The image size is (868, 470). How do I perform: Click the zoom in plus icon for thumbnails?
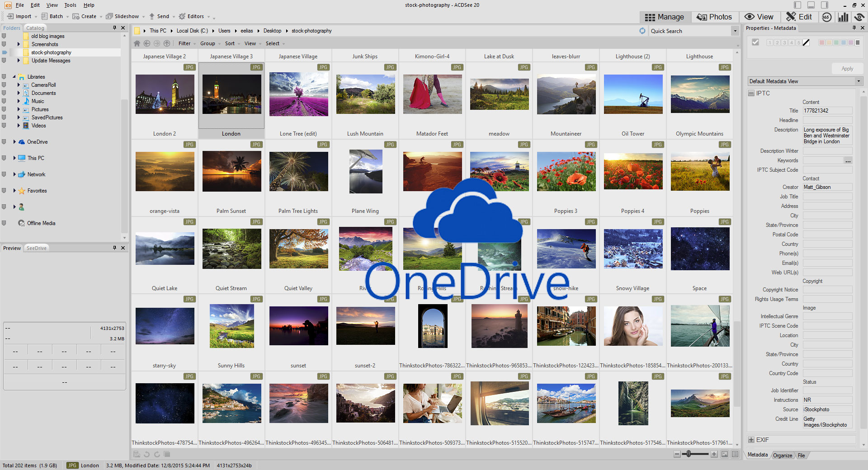[x=714, y=454]
